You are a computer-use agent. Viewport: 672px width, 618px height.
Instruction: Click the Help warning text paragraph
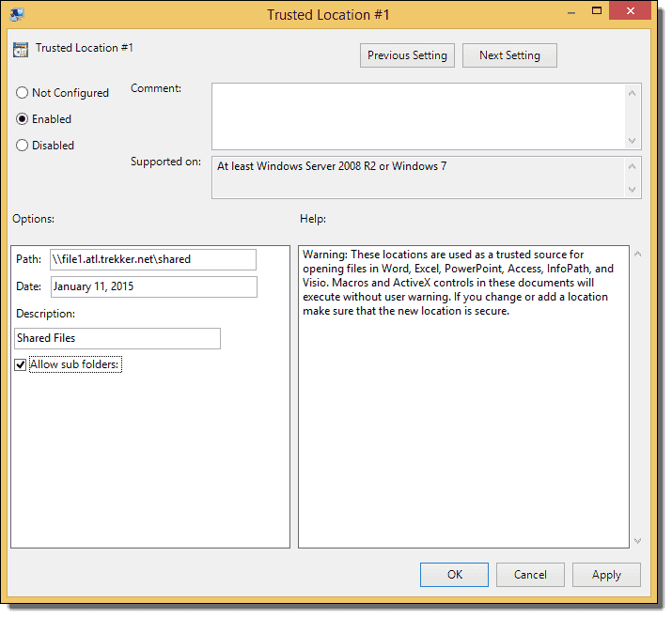(458, 283)
